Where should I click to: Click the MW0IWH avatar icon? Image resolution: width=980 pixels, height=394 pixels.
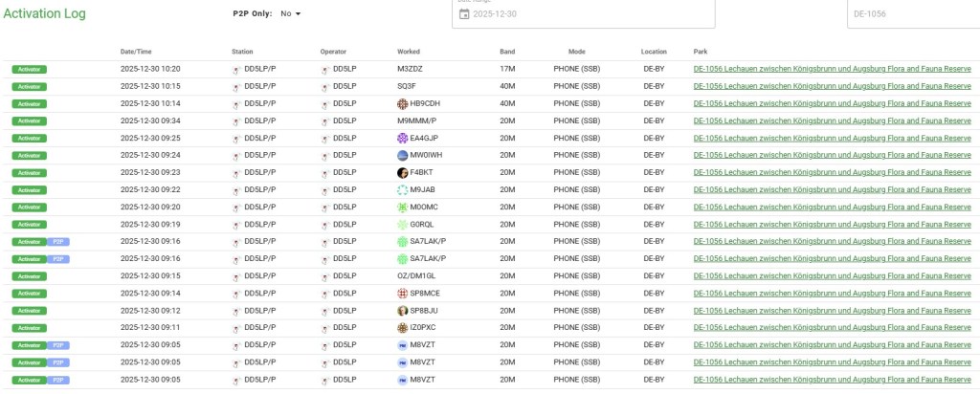(403, 155)
